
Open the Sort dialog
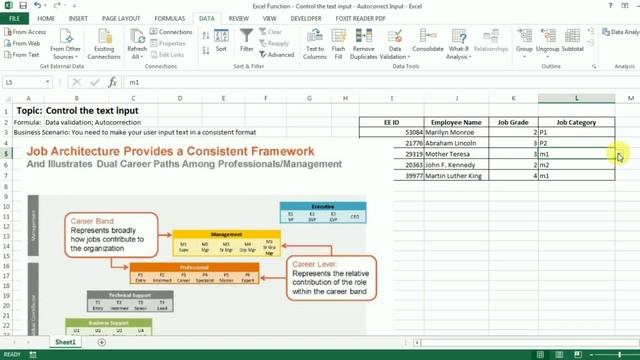click(221, 40)
